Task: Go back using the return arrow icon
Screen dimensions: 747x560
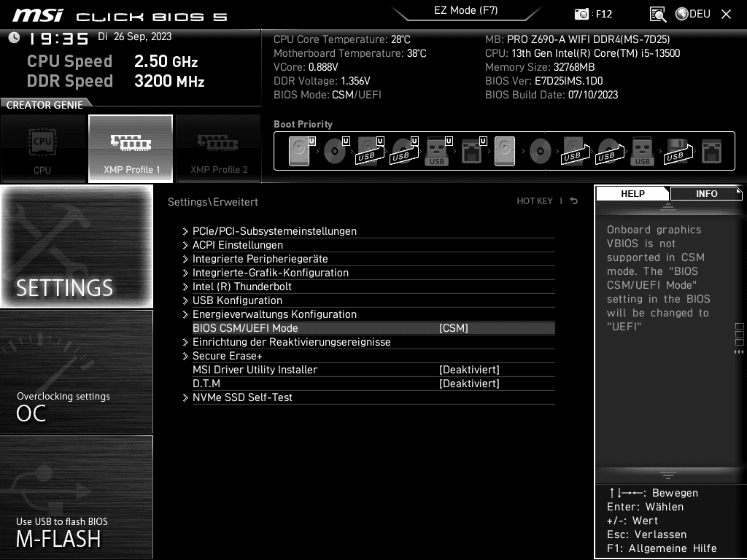Action: coord(574,201)
